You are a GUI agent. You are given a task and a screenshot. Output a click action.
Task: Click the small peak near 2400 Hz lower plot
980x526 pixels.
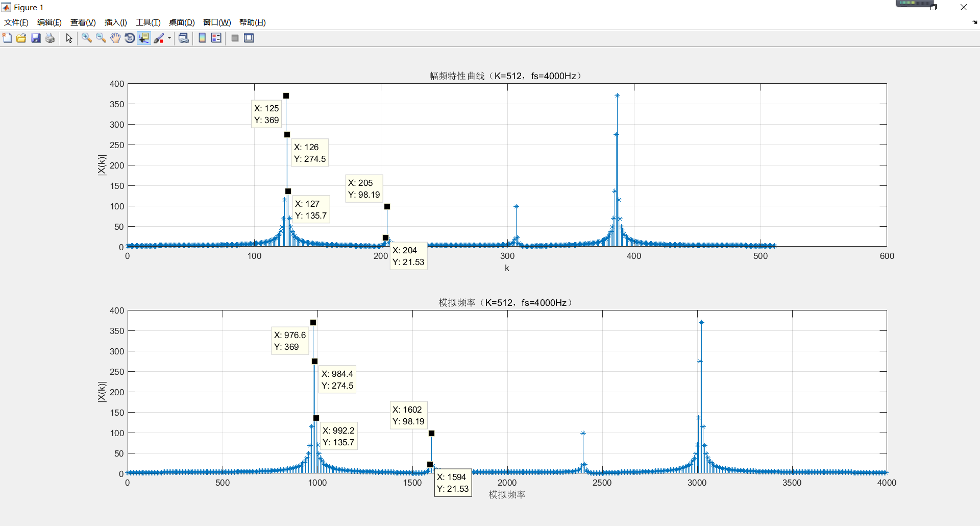click(x=583, y=434)
